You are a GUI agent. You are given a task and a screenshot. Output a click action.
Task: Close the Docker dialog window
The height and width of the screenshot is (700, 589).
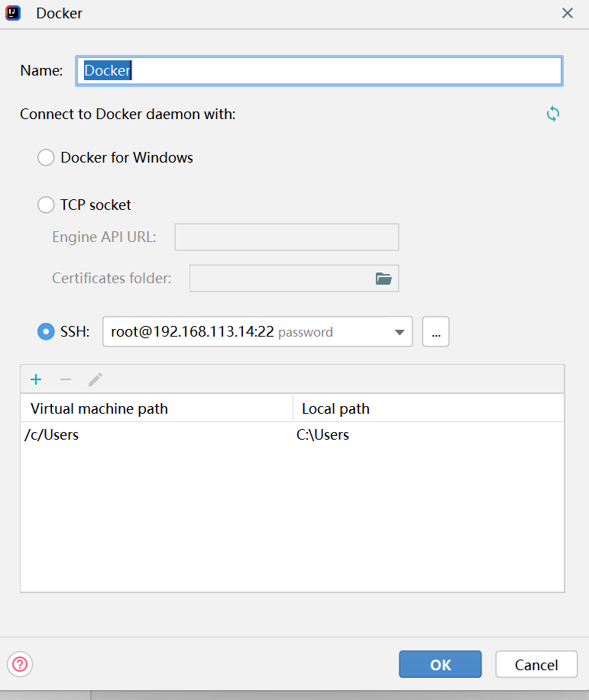coord(567,13)
